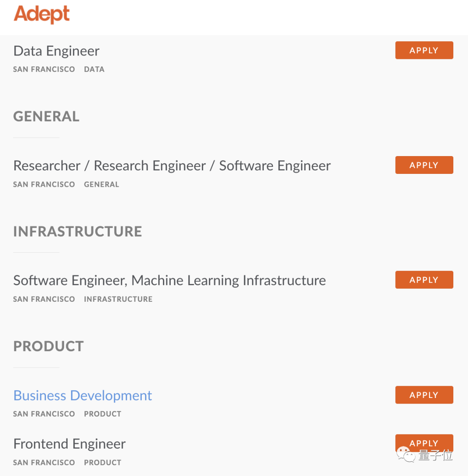Apply for the Business Development role
468x476 pixels.
[x=424, y=395]
